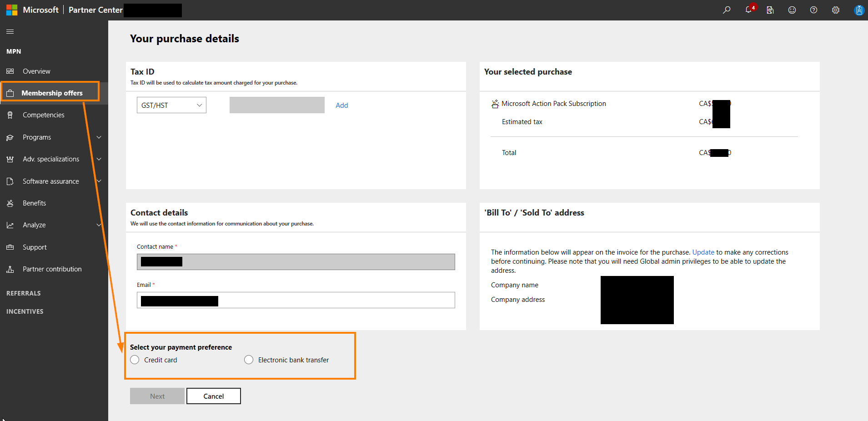The width and height of the screenshot is (868, 421).
Task: Click the 'Company name' label
Action: (x=515, y=285)
